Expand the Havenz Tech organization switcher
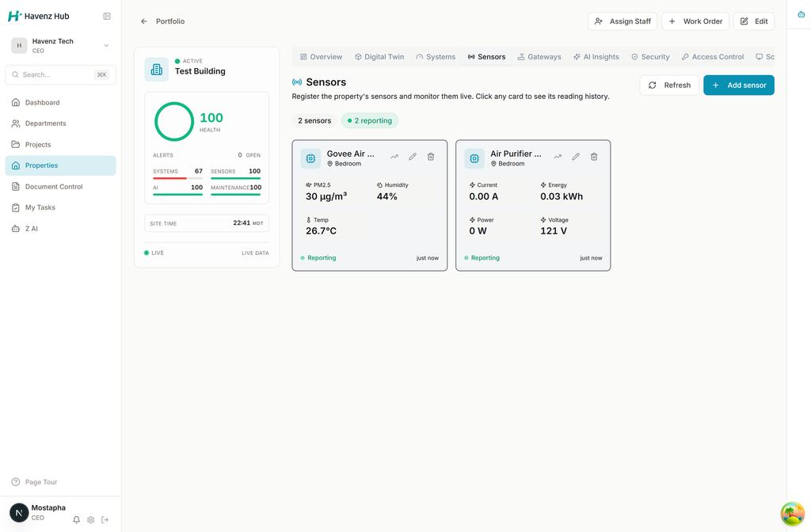The height and width of the screenshot is (532, 811). coord(60,45)
